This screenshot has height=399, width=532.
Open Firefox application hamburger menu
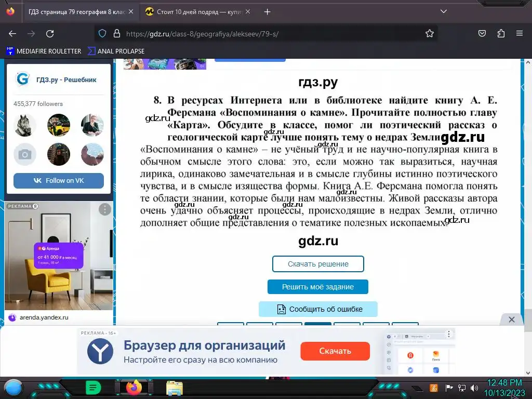[x=519, y=34]
